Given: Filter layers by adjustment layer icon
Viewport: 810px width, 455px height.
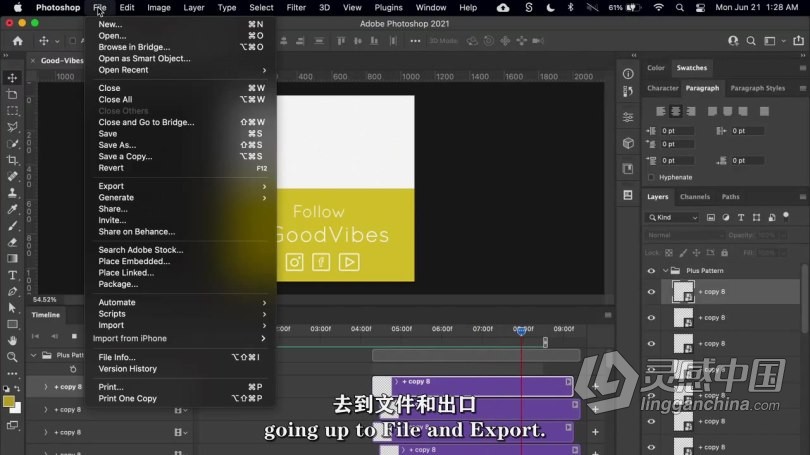Looking at the screenshot, I should click(x=726, y=217).
